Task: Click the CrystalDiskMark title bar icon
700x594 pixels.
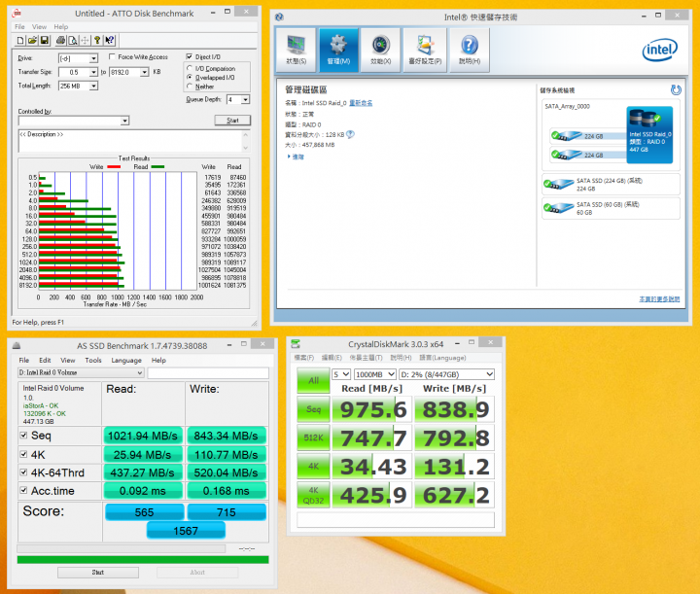Action: click(296, 343)
